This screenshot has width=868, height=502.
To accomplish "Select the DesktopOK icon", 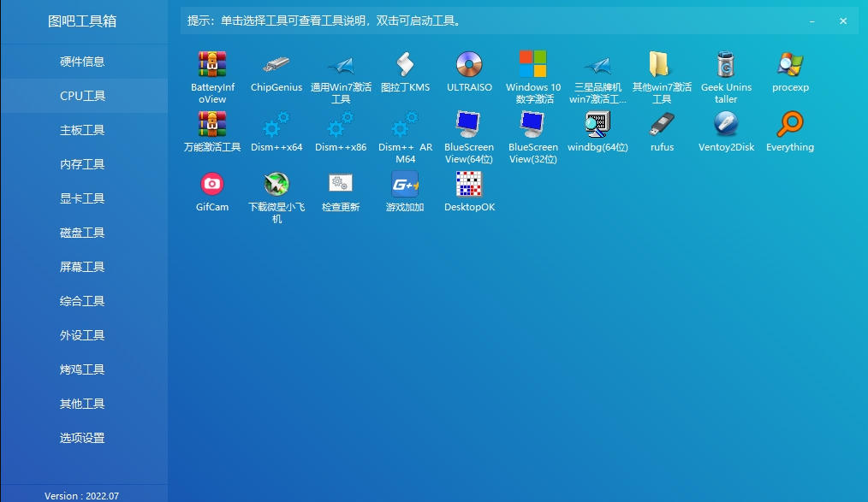I will (x=469, y=184).
